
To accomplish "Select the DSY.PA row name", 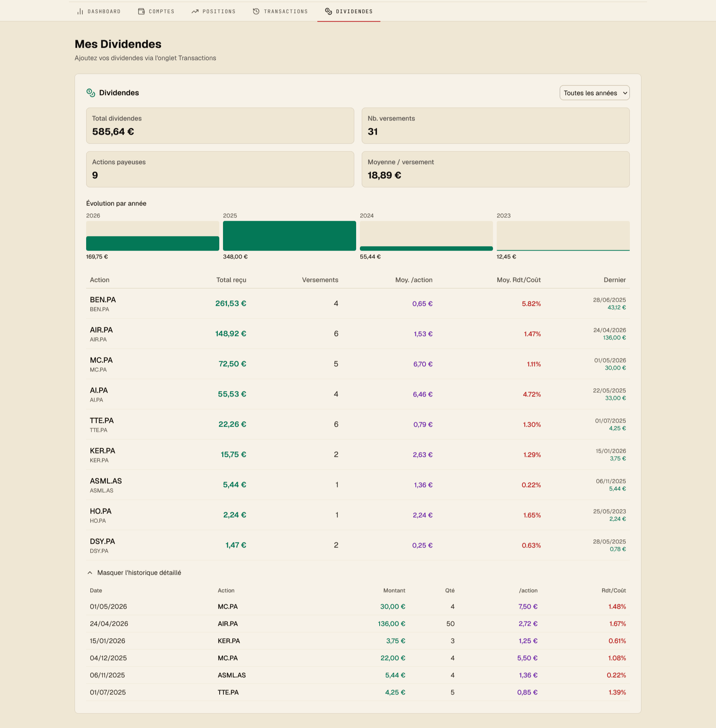I will pos(102,542).
